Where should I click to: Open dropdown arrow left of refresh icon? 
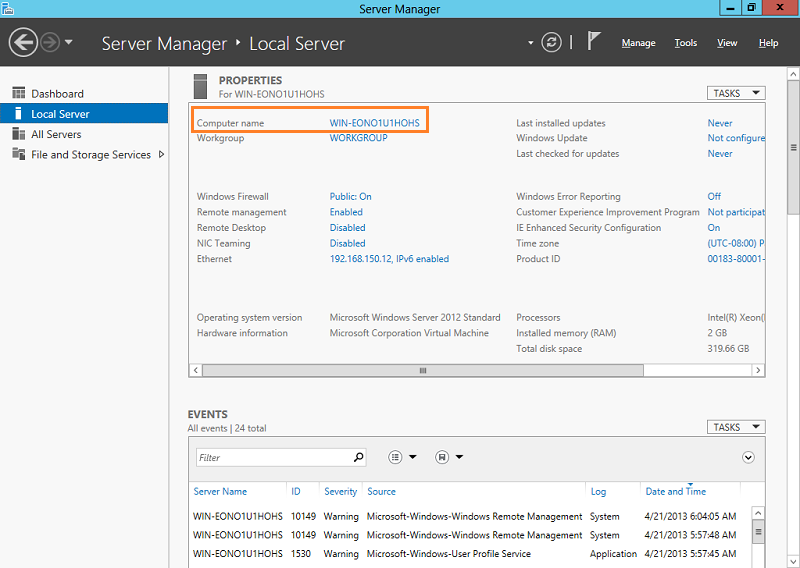(x=530, y=43)
